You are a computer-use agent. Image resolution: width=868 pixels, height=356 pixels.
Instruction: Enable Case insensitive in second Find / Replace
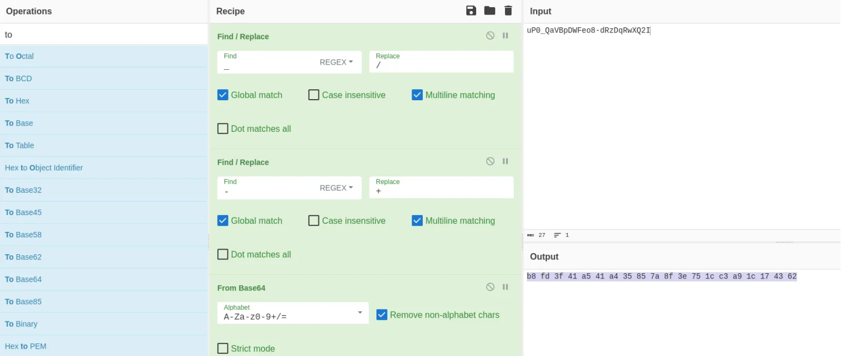(x=313, y=221)
